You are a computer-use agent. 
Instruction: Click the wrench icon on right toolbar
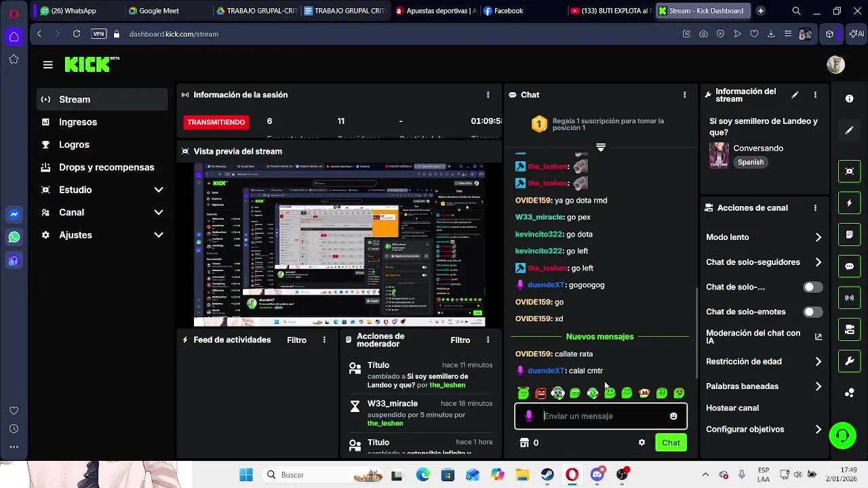[x=850, y=361]
